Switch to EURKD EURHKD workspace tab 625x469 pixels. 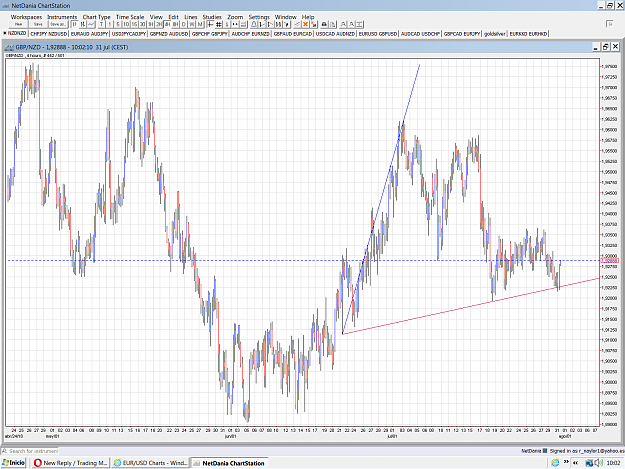(528, 34)
